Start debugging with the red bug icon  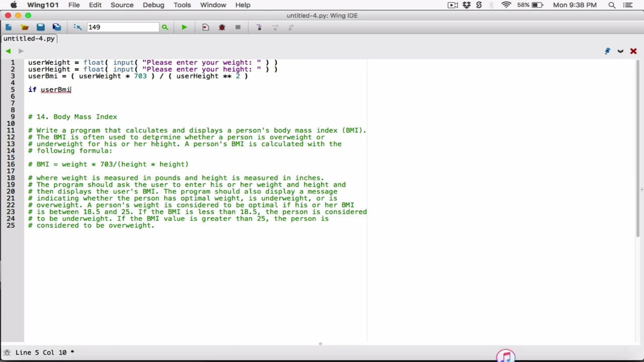(x=222, y=27)
